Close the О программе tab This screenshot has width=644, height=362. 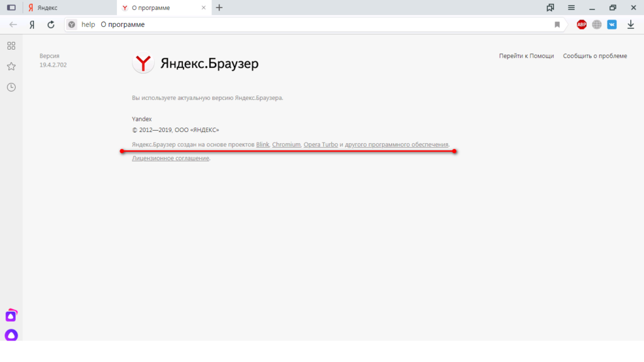(x=203, y=8)
